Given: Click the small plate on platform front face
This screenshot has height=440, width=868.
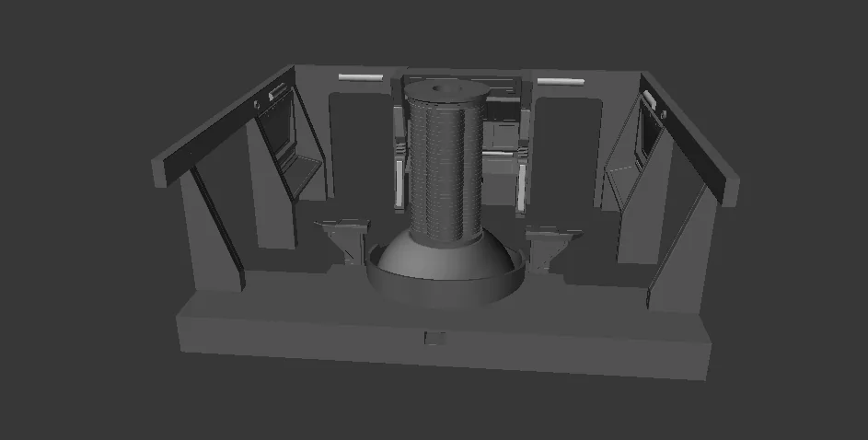Looking at the screenshot, I should coord(434,338).
